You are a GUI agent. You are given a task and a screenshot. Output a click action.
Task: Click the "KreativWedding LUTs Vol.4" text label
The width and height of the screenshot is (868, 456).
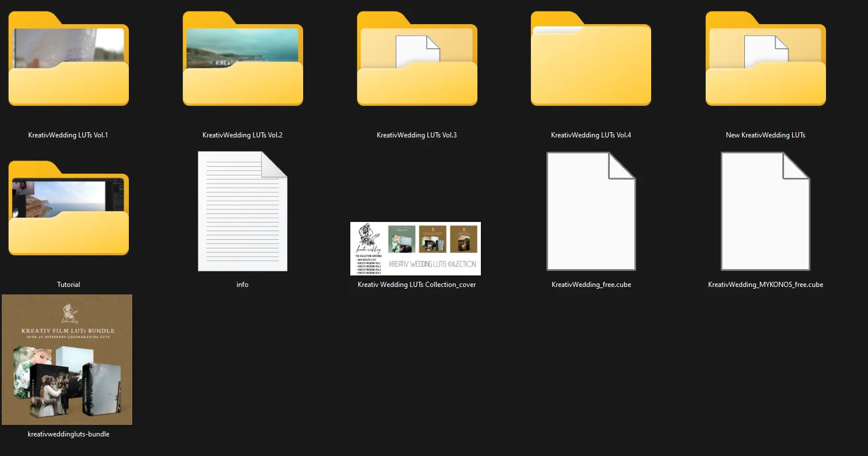(x=591, y=135)
